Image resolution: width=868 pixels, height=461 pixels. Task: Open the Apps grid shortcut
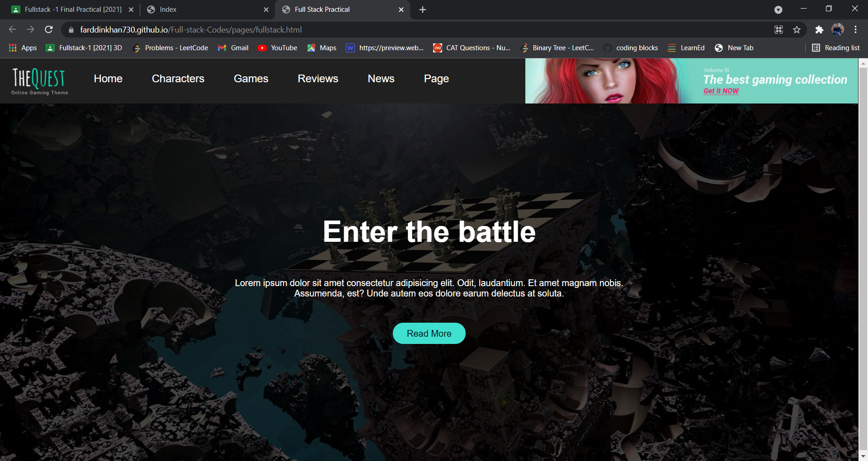click(23, 48)
